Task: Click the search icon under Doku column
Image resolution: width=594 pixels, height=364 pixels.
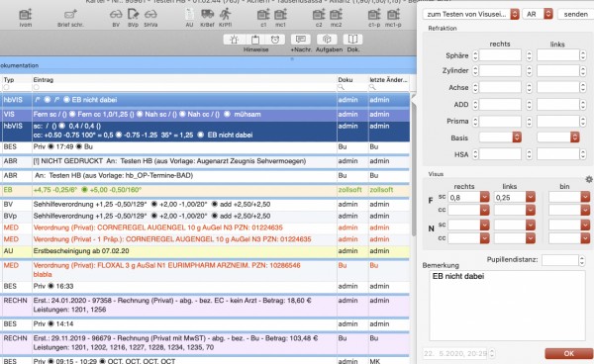Action: [341, 87]
